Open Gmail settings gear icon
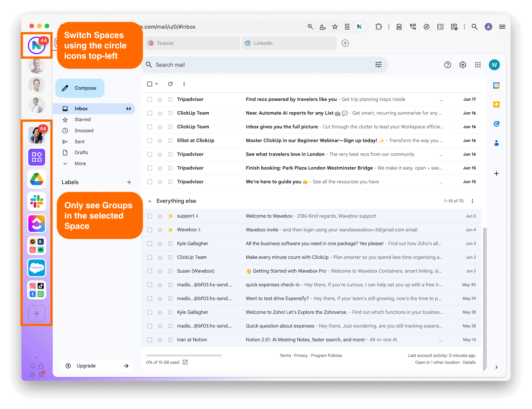Image resolution: width=532 pixels, height=409 pixels. click(x=463, y=65)
